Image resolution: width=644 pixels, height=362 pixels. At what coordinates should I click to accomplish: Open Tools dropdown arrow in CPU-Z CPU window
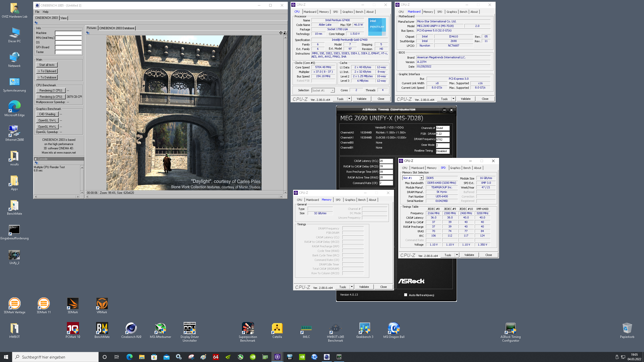pyautogui.click(x=349, y=99)
